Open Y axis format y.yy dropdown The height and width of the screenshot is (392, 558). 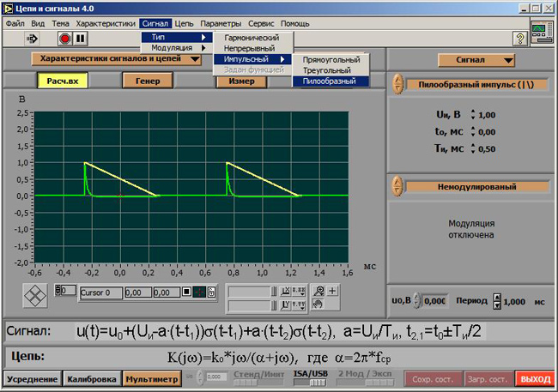tap(298, 305)
